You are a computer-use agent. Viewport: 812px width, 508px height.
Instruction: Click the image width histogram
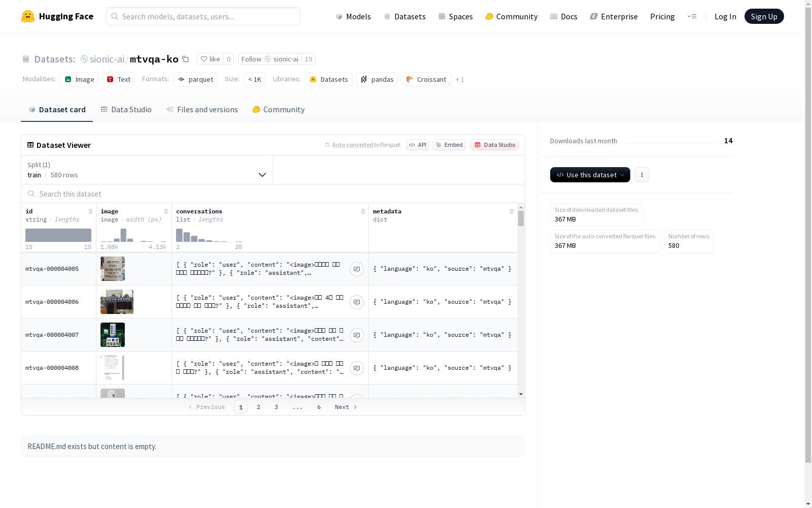point(133,235)
